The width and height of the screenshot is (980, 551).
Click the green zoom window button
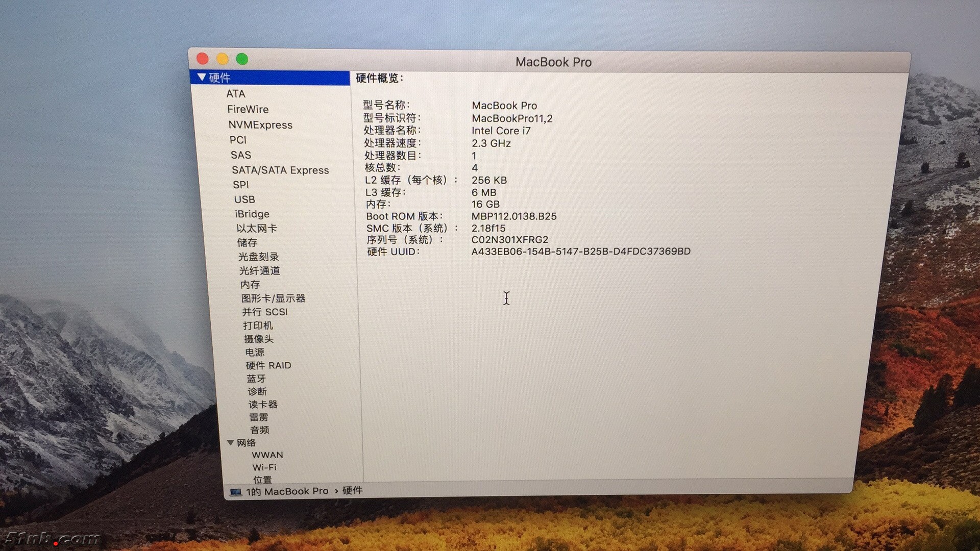coord(242,59)
